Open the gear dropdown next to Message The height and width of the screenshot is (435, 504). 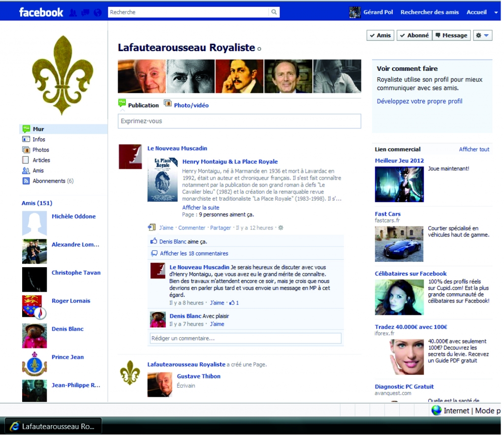pos(482,35)
